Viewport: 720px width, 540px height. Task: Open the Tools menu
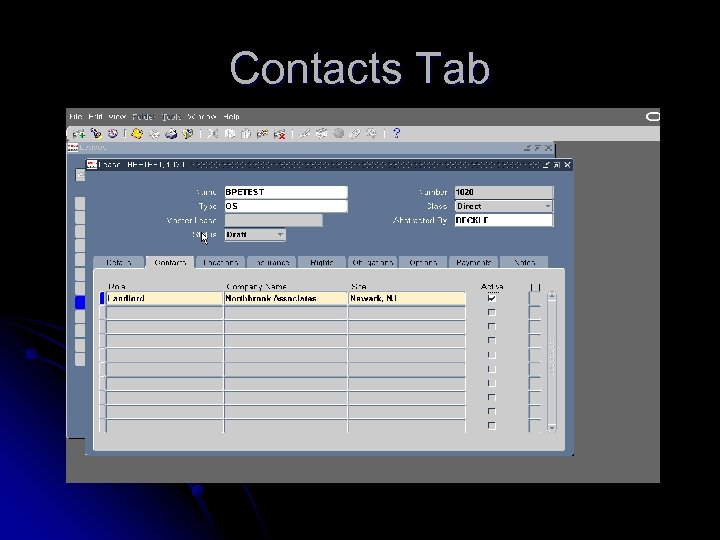172,117
